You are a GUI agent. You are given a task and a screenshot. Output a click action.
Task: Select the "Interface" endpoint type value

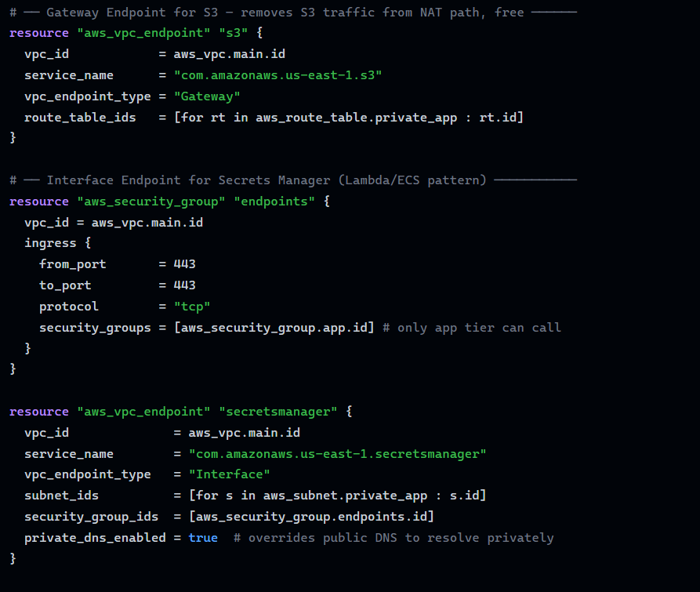coord(229,474)
